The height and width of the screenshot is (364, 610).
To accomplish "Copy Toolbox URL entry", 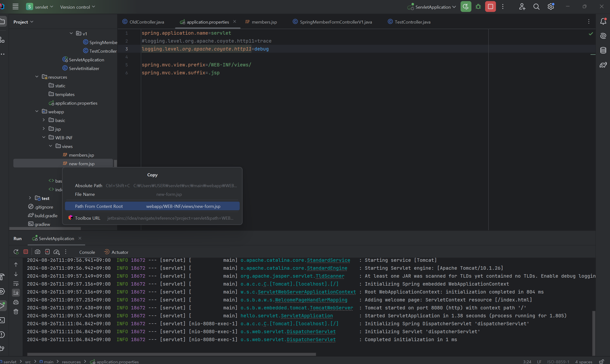I will click(152, 218).
